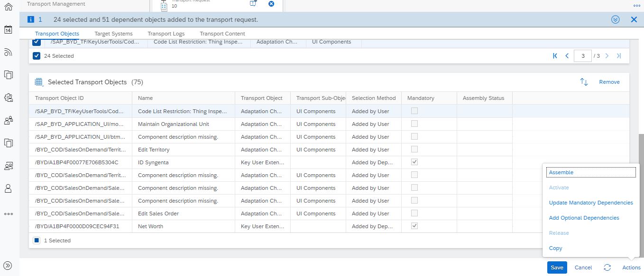Click the Home icon in the sidebar
644x276 pixels.
pyautogui.click(x=8, y=7)
